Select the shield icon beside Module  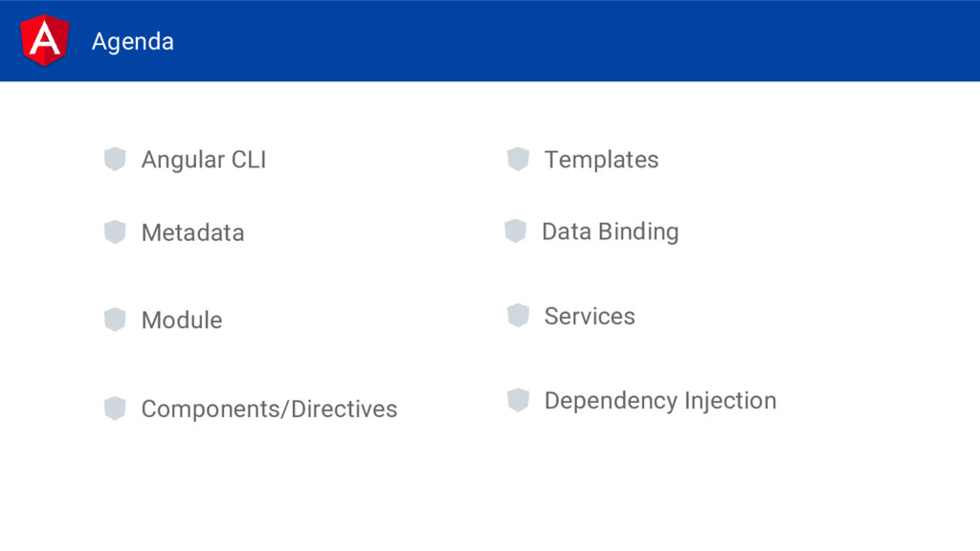[115, 320]
